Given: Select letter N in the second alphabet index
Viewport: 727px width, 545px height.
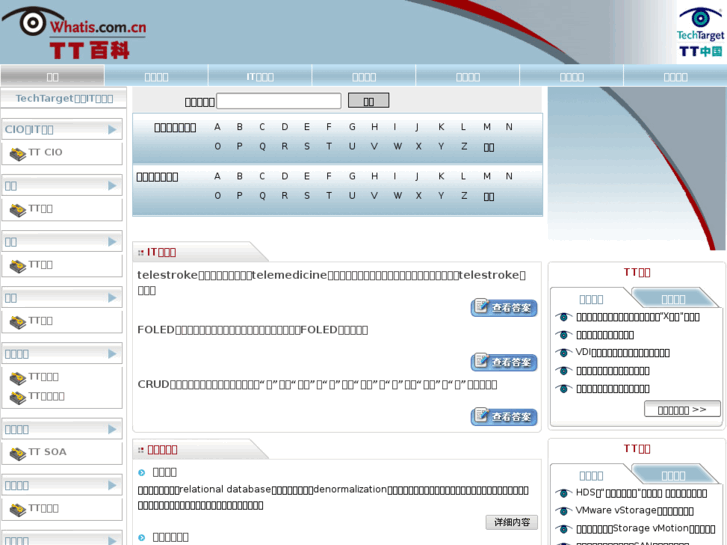Looking at the screenshot, I should point(509,176).
